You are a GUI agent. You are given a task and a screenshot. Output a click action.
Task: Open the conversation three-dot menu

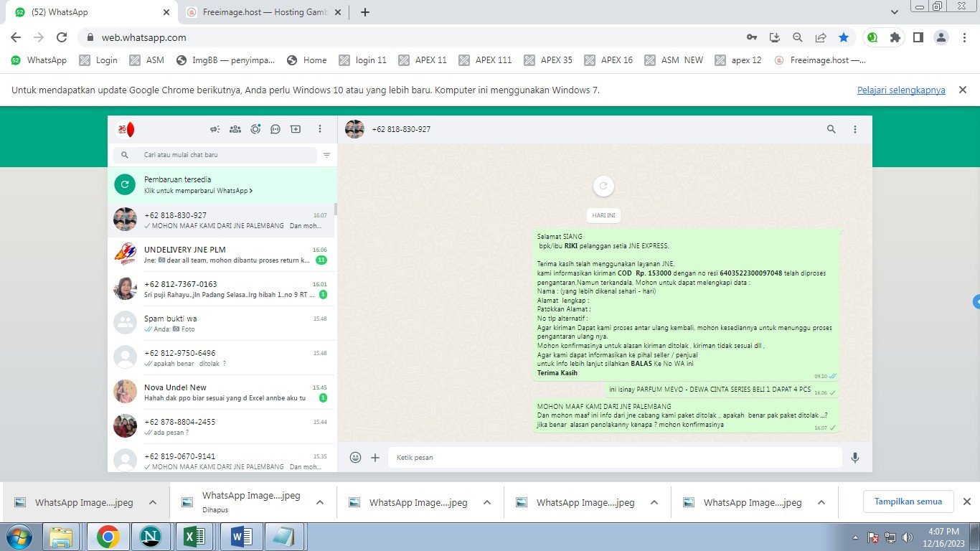855,129
